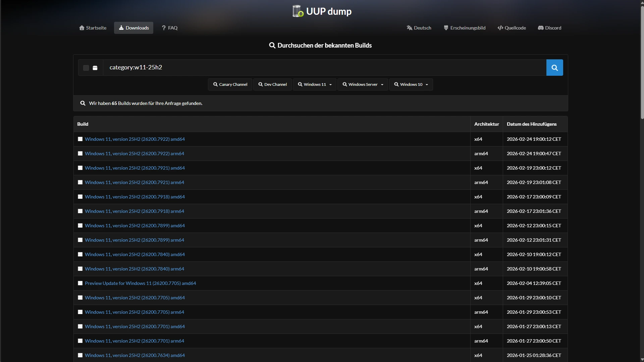644x362 pixels.
Task: Expand the Windows 11 dropdown
Action: pyautogui.click(x=315, y=84)
